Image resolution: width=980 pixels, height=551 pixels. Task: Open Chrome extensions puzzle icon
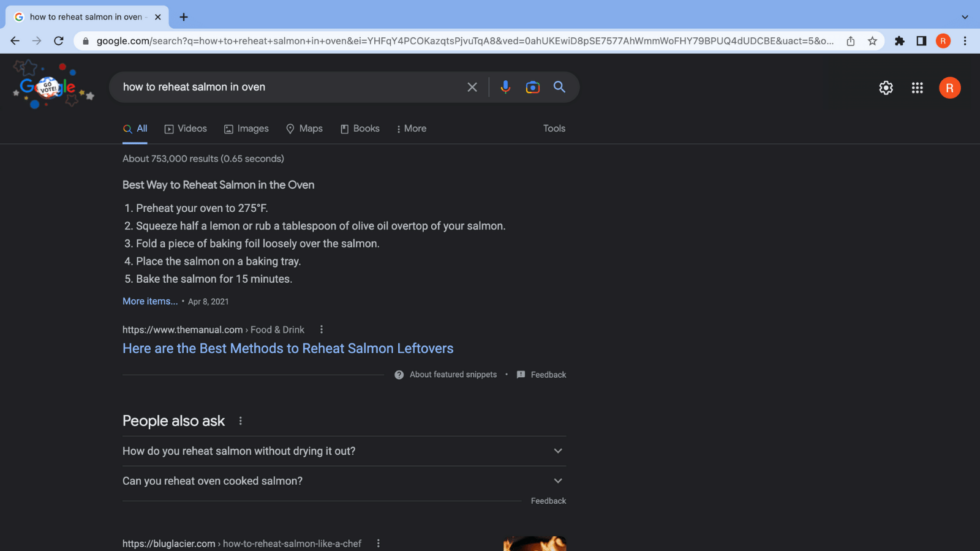[x=899, y=41]
